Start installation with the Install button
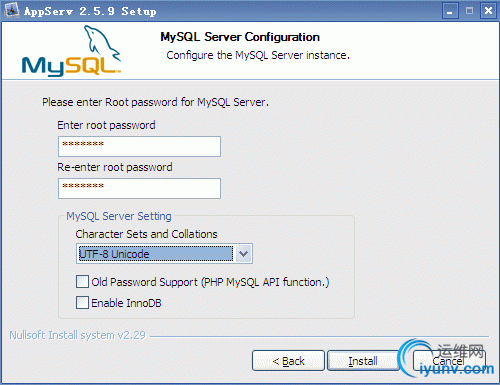This screenshot has height=385, width=500. 363,361
